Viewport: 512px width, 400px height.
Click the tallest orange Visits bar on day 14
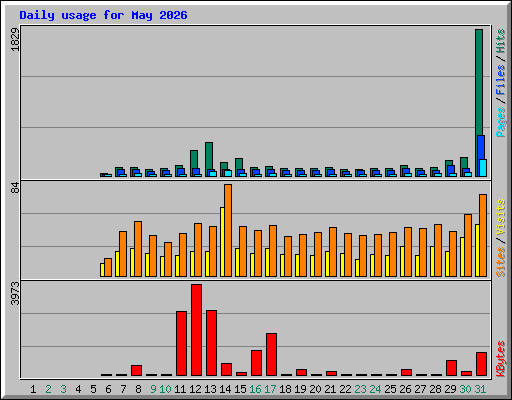click(x=228, y=230)
